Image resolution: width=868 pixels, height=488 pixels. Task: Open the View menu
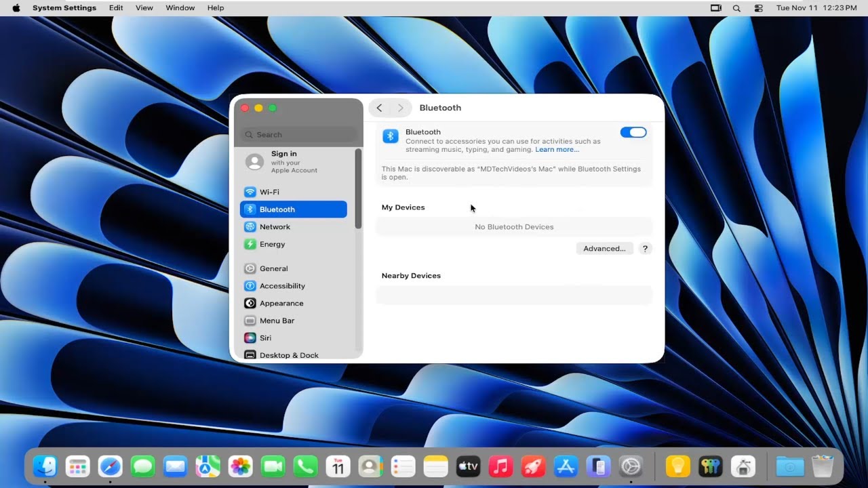coord(144,8)
